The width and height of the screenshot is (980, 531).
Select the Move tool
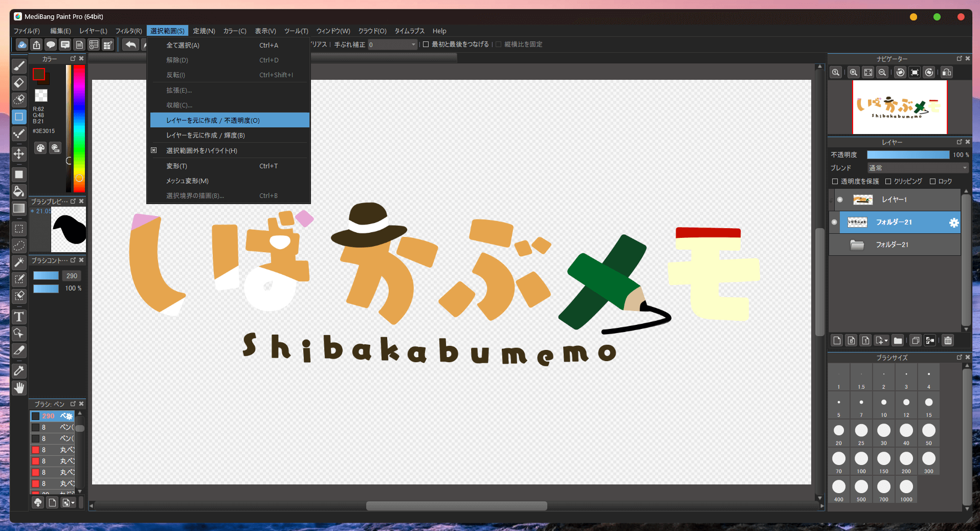click(19, 154)
